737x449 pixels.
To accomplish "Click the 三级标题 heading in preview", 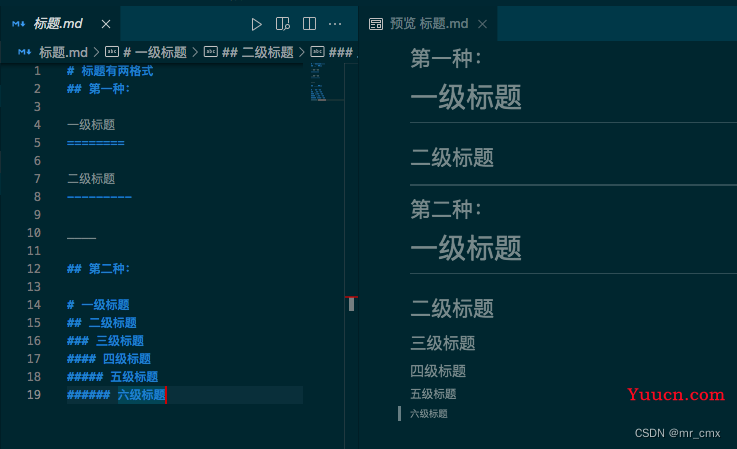I will click(x=442, y=343).
